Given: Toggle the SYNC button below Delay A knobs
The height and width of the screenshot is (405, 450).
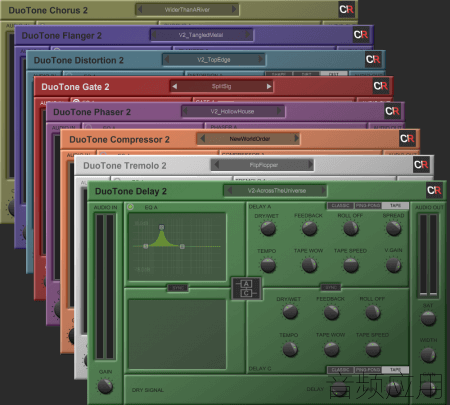Looking at the screenshot, I should (330, 287).
